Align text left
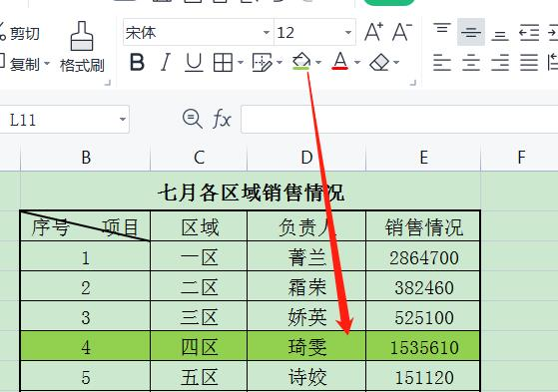 [x=442, y=63]
